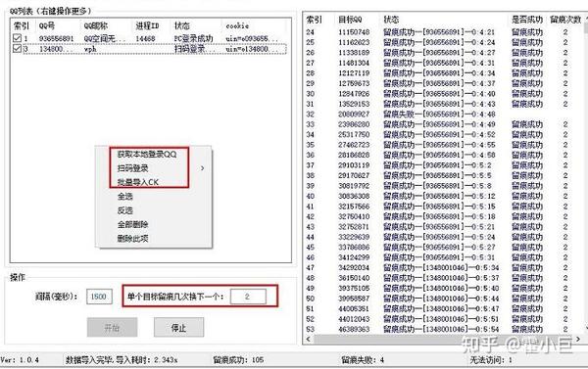Choose 全选 from context menu

click(124, 197)
